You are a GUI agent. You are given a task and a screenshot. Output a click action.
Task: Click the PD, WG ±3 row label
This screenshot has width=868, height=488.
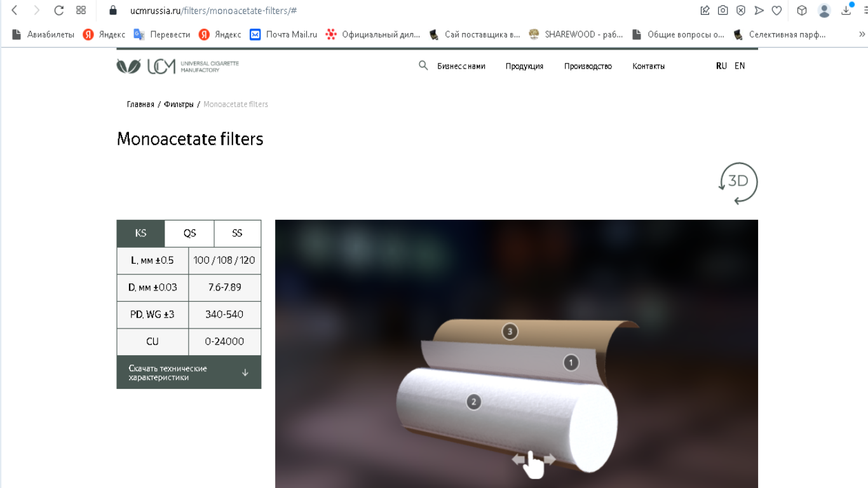coord(153,315)
